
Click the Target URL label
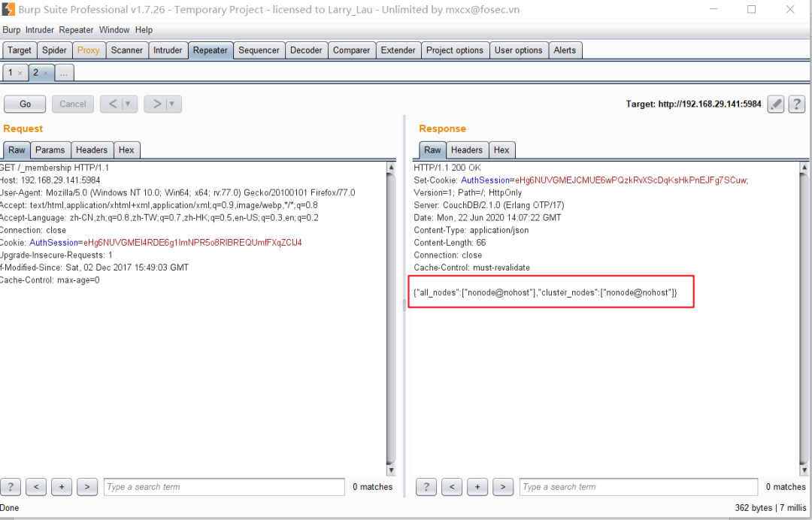pyautogui.click(x=693, y=104)
